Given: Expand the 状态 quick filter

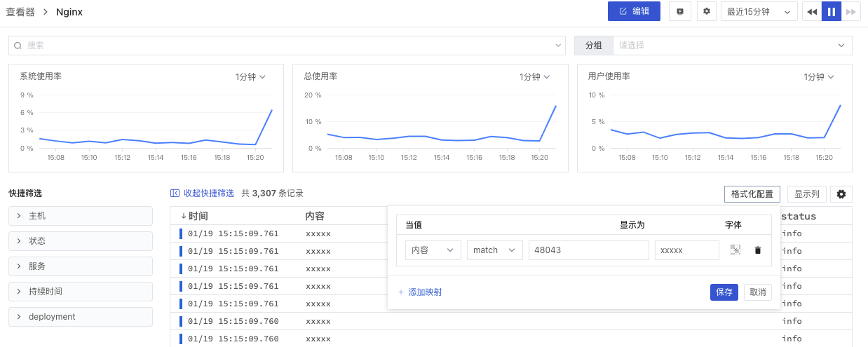Looking at the screenshot, I should point(81,241).
